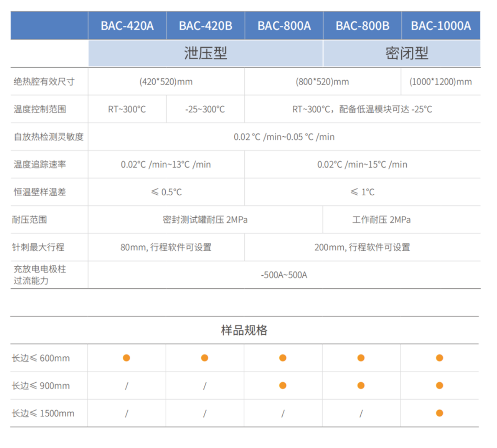Click the orange dot for BAC-800A in 长边≤ 600mm row
The image size is (497, 448).
click(283, 358)
